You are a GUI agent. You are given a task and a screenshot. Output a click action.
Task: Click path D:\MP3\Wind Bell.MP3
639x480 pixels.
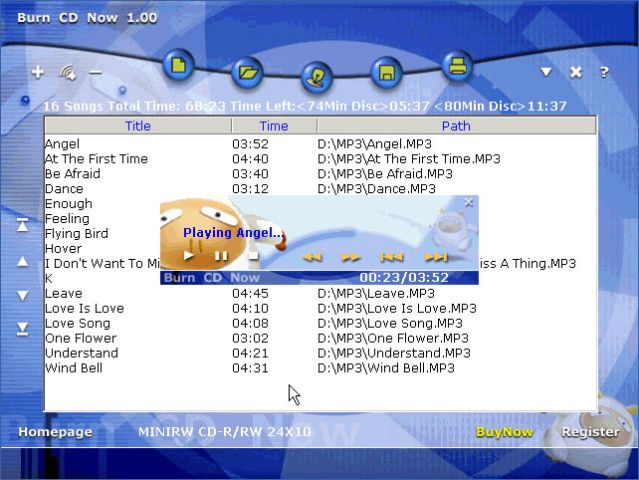(x=386, y=368)
